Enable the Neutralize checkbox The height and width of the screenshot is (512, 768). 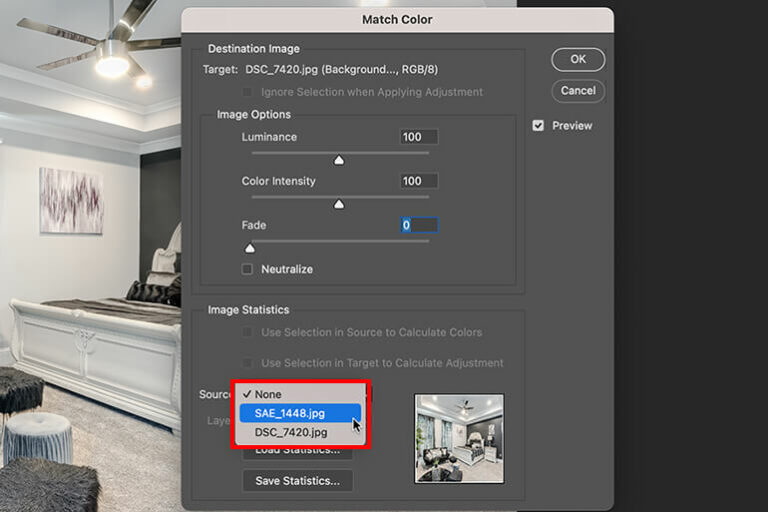(x=247, y=269)
